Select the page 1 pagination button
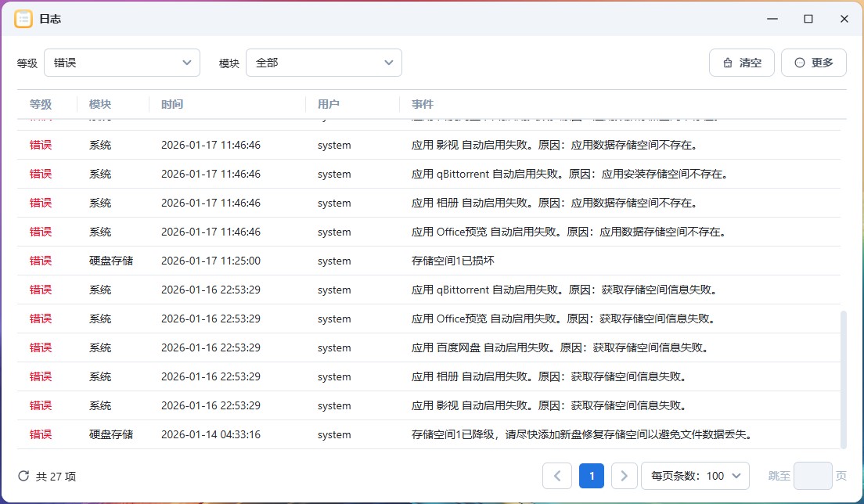 (592, 475)
